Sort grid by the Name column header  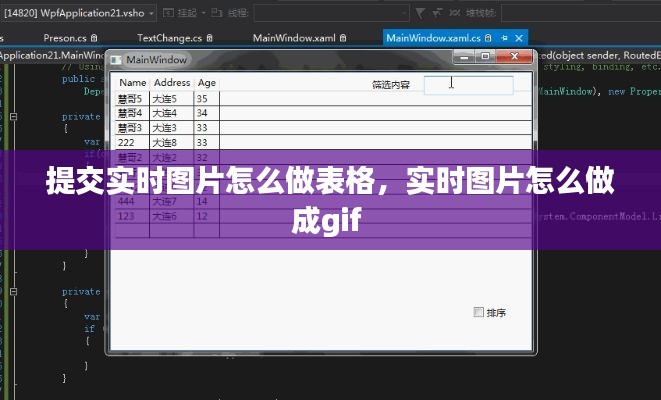[132, 83]
